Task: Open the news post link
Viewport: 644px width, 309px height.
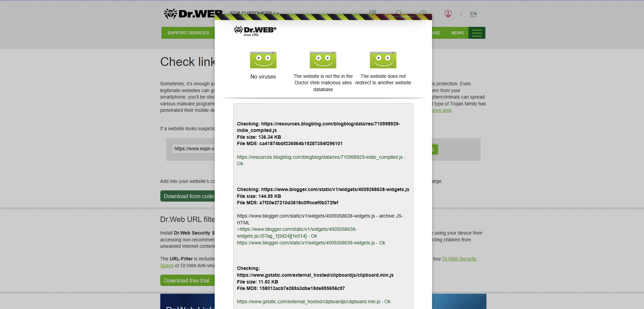Action: coord(442,110)
